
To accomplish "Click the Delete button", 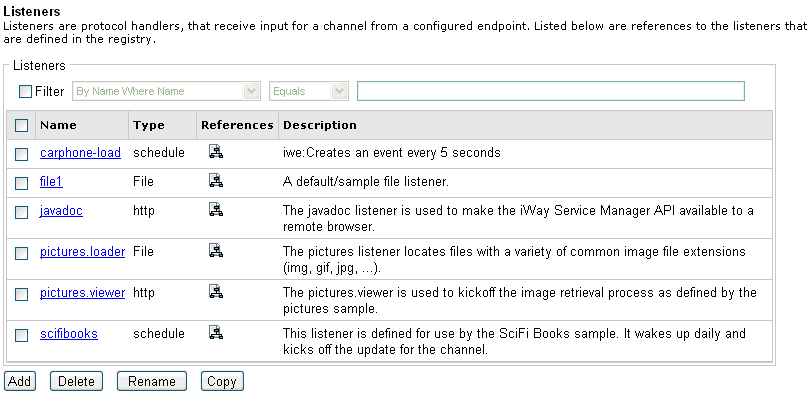I will (x=76, y=382).
